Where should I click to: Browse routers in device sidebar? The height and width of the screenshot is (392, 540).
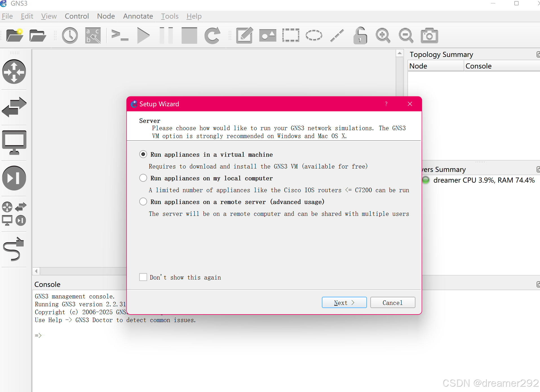point(14,72)
